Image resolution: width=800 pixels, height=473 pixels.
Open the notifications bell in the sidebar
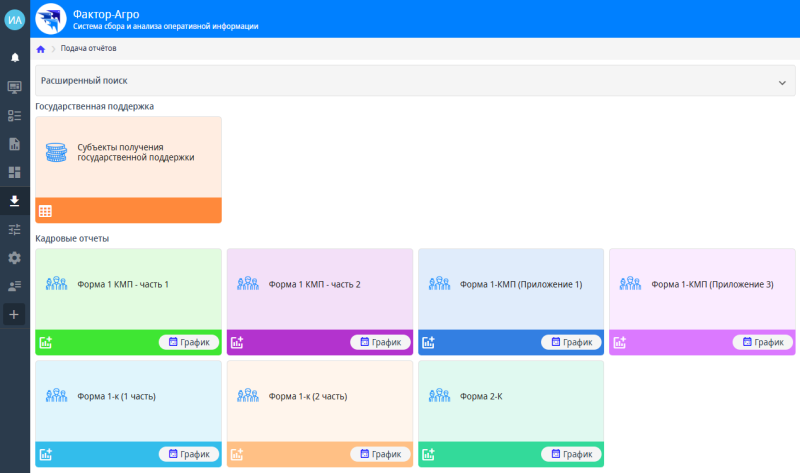(x=14, y=58)
